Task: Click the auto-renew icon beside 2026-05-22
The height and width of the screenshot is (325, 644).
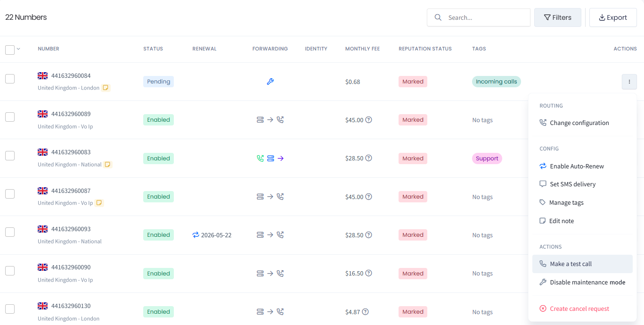Action: 196,235
